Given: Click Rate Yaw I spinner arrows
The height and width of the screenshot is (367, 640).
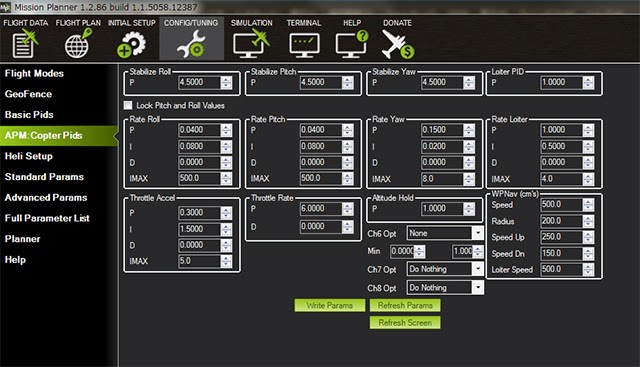Looking at the screenshot, I should [x=469, y=147].
